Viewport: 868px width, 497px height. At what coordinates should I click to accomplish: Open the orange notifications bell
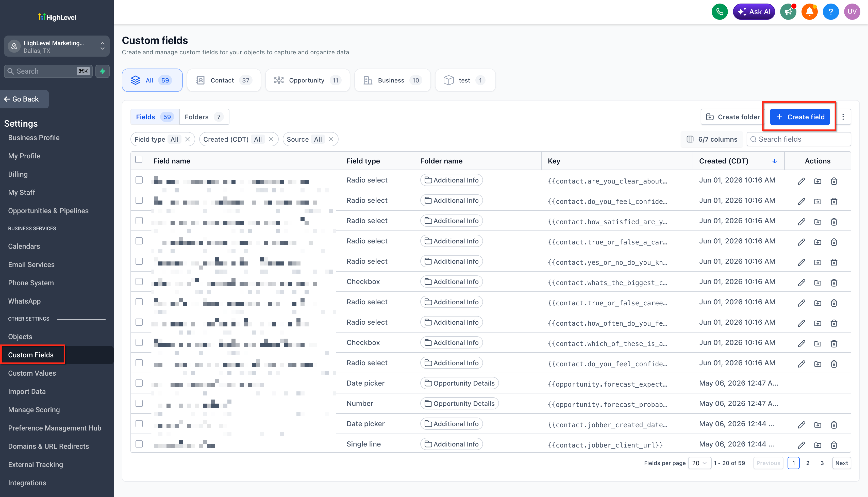(x=809, y=12)
